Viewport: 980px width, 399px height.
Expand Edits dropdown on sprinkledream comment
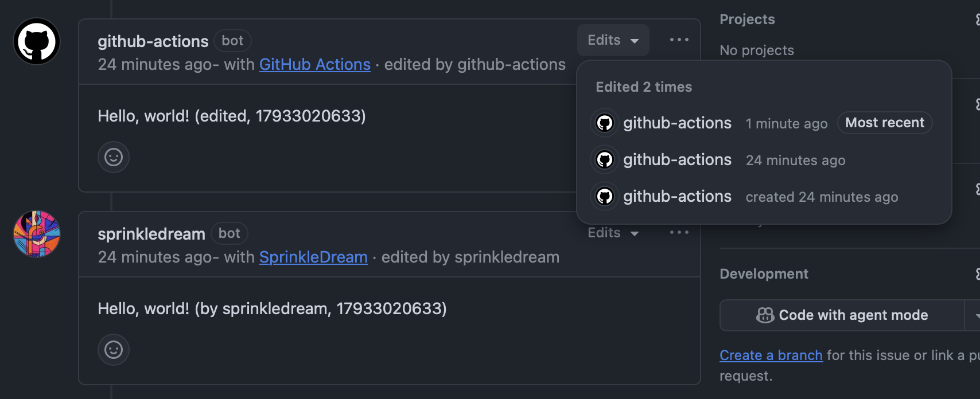(x=613, y=233)
